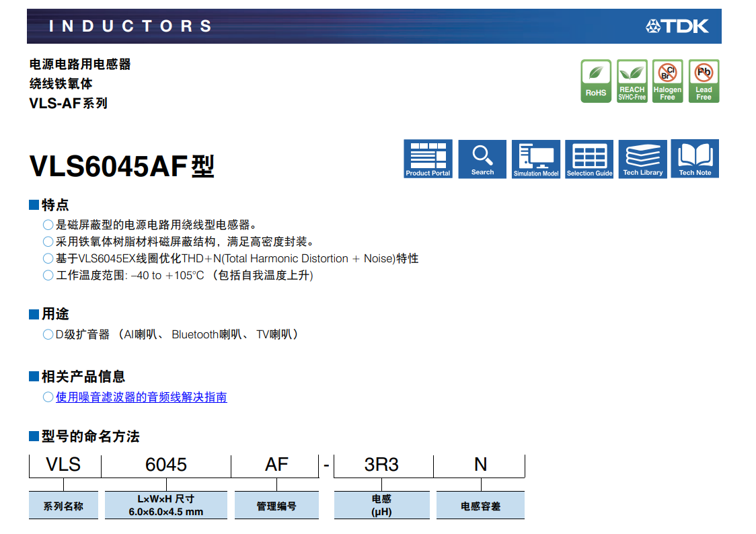Click the Search magnifier icon
Viewport: 756px width, 534px height.
click(x=482, y=159)
